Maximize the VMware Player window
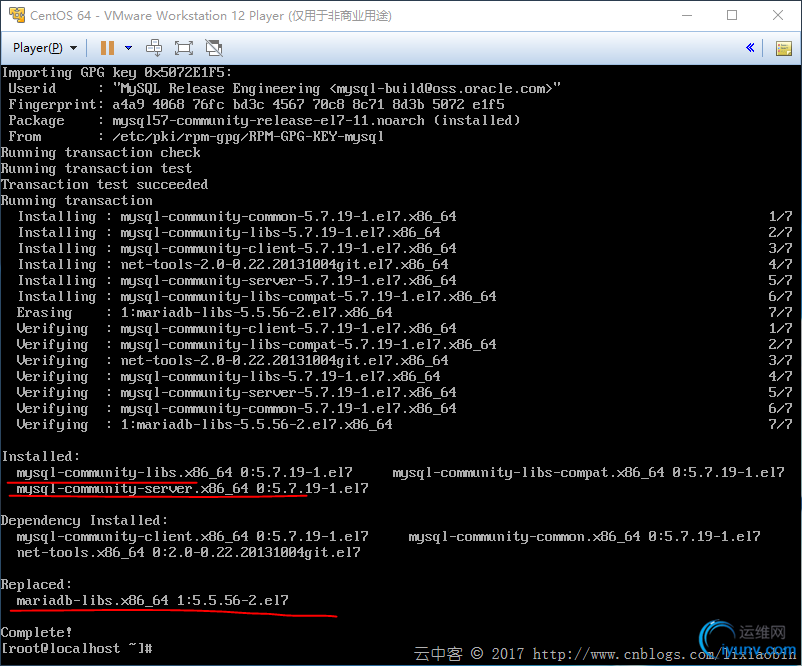 click(732, 15)
